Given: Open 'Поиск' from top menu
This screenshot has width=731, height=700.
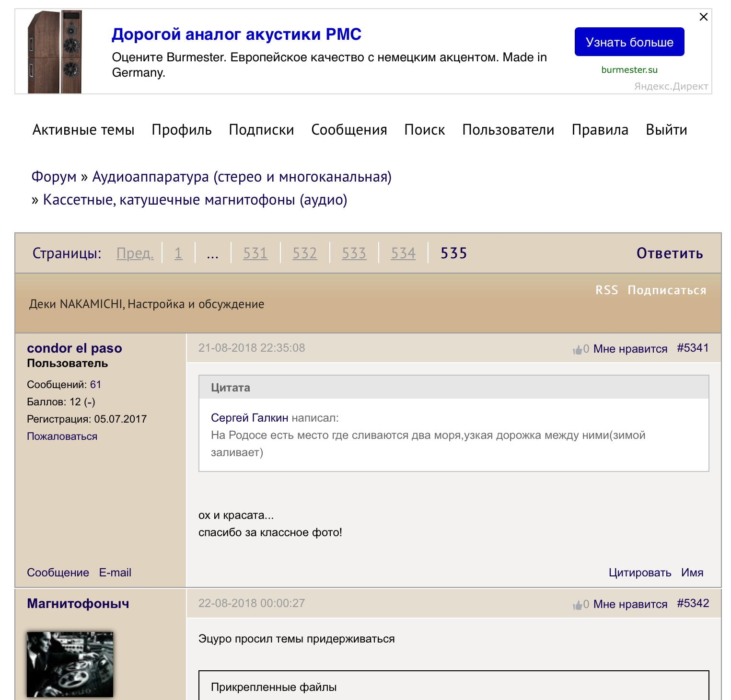Looking at the screenshot, I should click(424, 130).
